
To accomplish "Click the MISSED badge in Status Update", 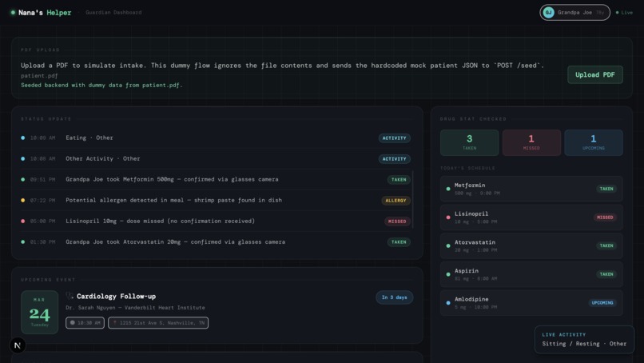I will [x=397, y=221].
